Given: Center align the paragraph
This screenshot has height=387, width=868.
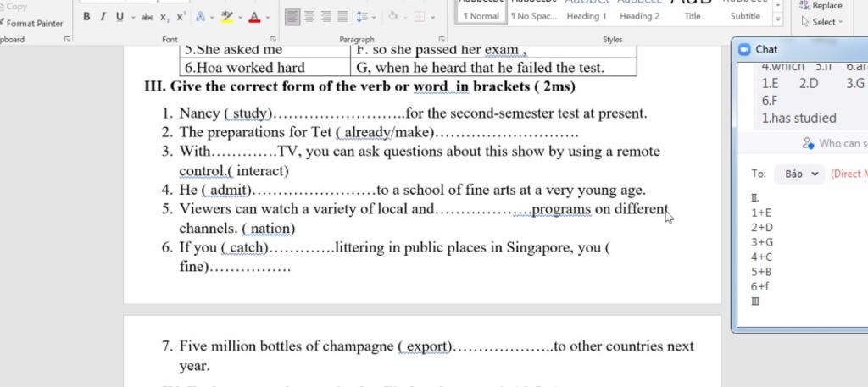Looking at the screenshot, I should pos(309,17).
